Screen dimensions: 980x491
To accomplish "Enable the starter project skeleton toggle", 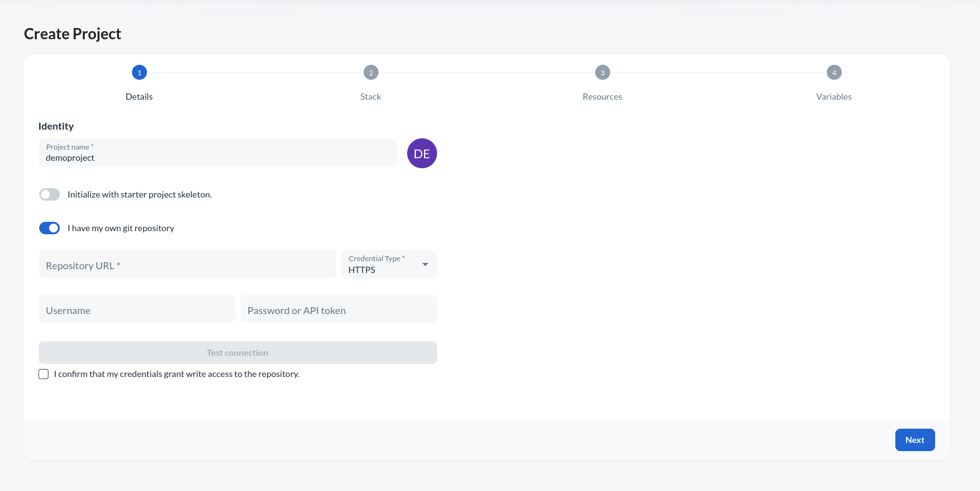I will [50, 194].
